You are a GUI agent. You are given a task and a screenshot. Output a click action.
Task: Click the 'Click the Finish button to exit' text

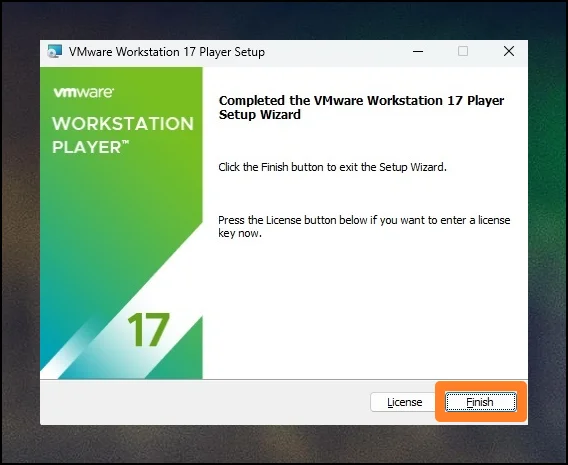[333, 167]
